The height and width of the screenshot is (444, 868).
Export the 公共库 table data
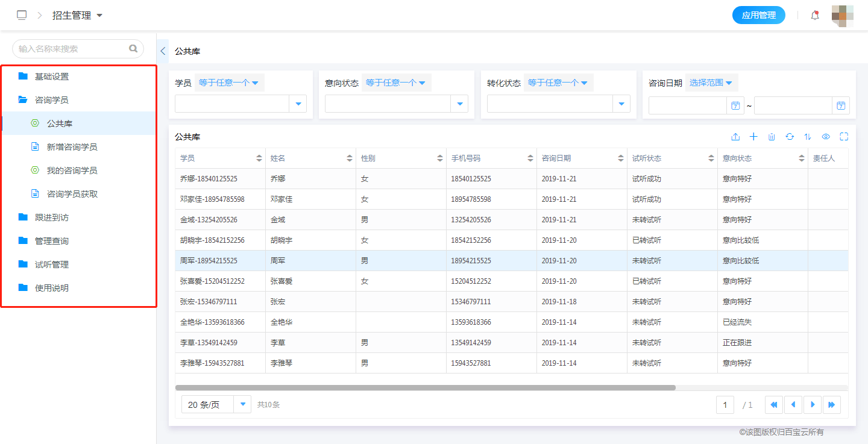click(735, 137)
